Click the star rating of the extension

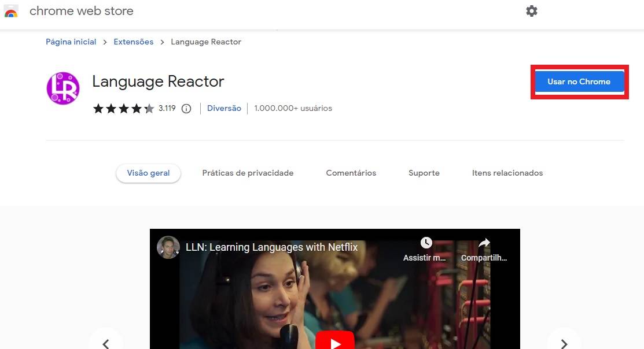[x=123, y=109]
